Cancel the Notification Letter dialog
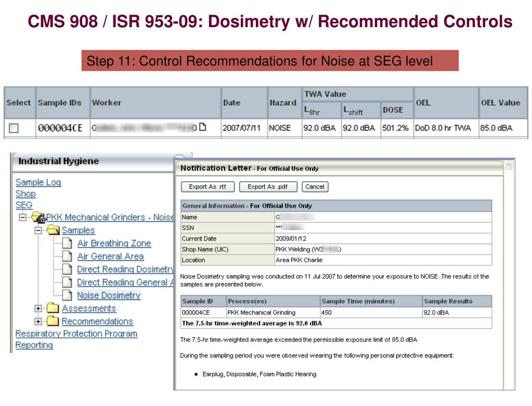The image size is (532, 406). (x=315, y=187)
